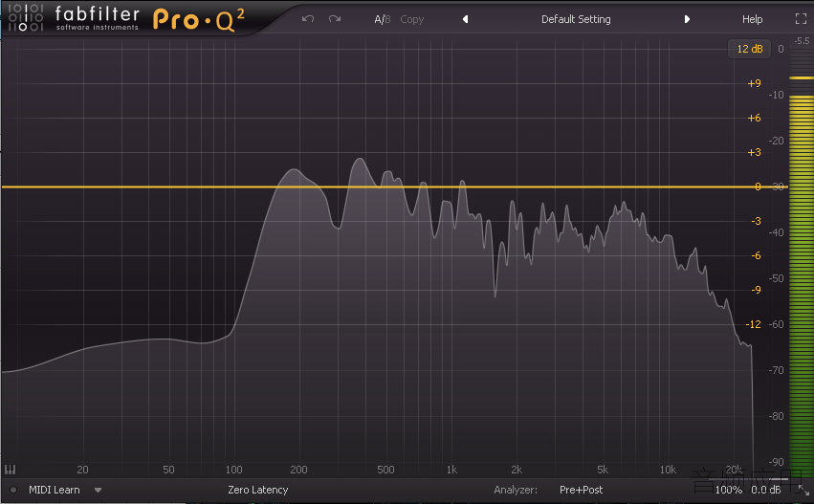Open the Zero Latency processing mode menu

258,490
